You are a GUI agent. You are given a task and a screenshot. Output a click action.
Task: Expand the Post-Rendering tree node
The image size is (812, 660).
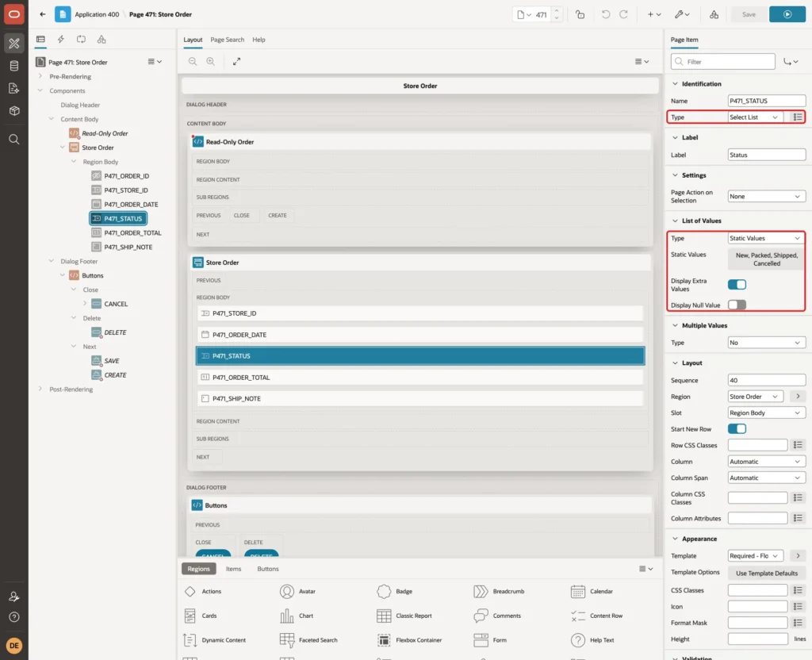[x=40, y=389]
